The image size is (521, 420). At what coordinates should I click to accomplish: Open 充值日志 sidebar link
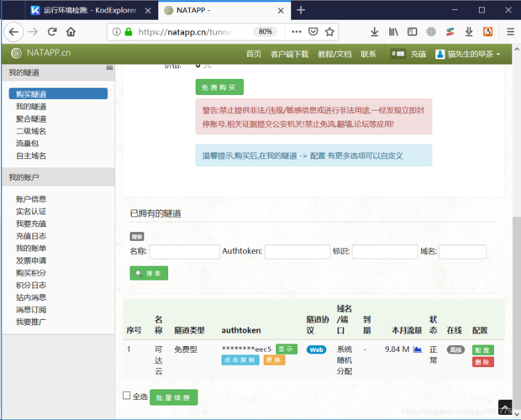click(x=31, y=236)
